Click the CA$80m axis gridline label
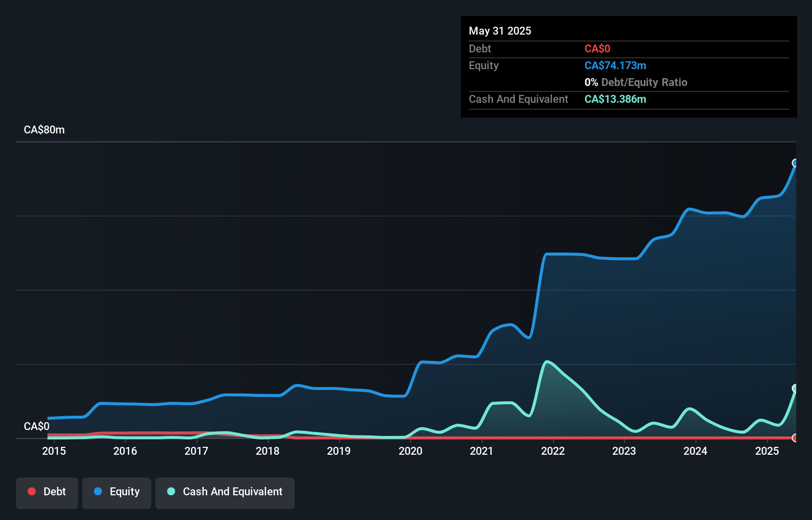Screen dimensions: 812x520 [44, 130]
